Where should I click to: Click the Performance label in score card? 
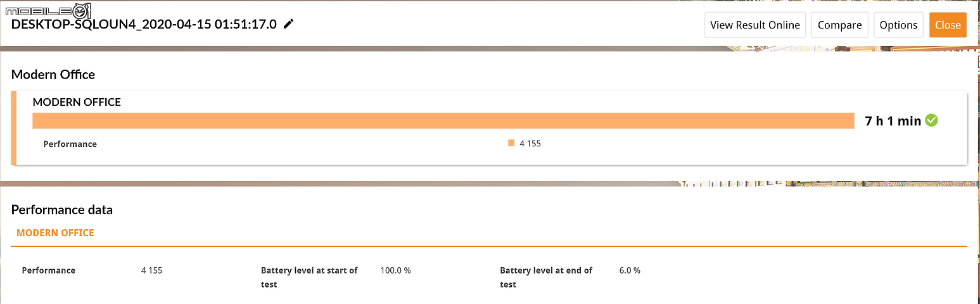click(x=70, y=144)
